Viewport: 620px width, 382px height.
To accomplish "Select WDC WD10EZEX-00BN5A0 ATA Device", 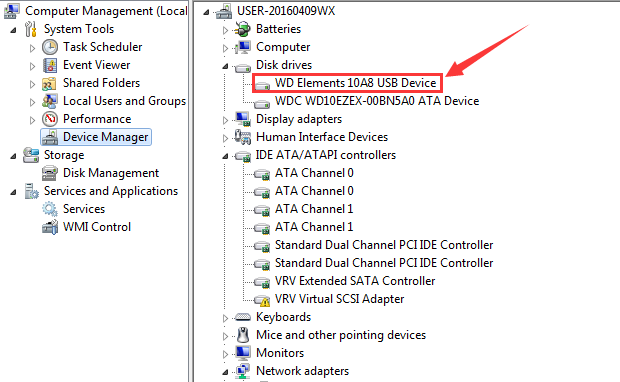I will pyautogui.click(x=377, y=101).
